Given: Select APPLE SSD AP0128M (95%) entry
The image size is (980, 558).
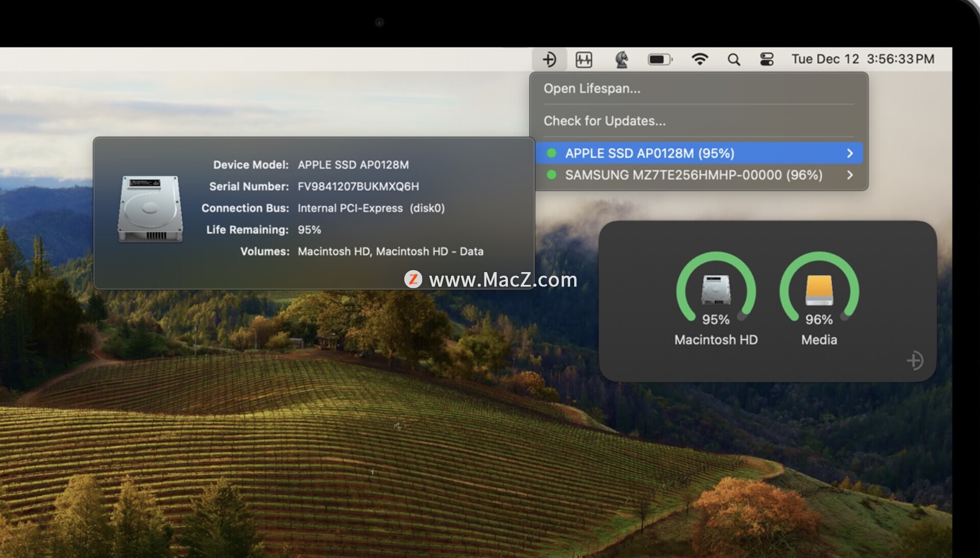Looking at the screenshot, I should pos(699,153).
